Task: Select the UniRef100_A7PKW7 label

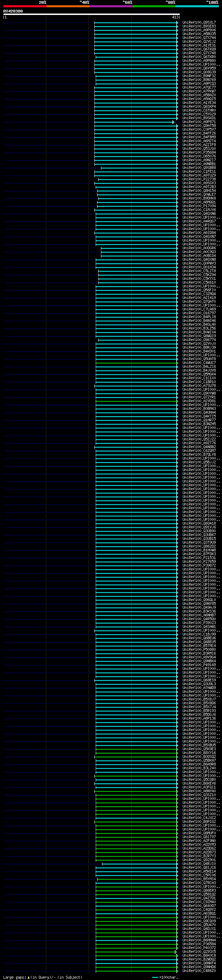Action: point(199,91)
